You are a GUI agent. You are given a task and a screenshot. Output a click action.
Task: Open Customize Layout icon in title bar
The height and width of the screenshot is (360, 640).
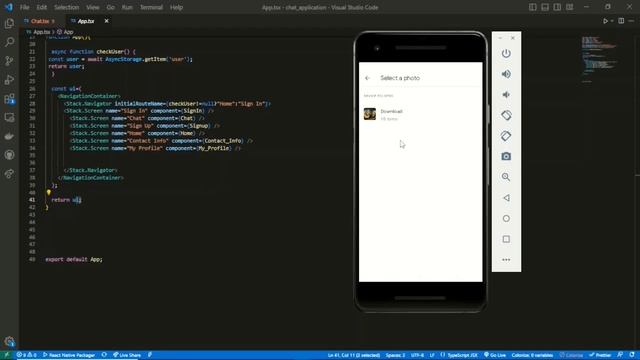pyautogui.click(x=569, y=7)
